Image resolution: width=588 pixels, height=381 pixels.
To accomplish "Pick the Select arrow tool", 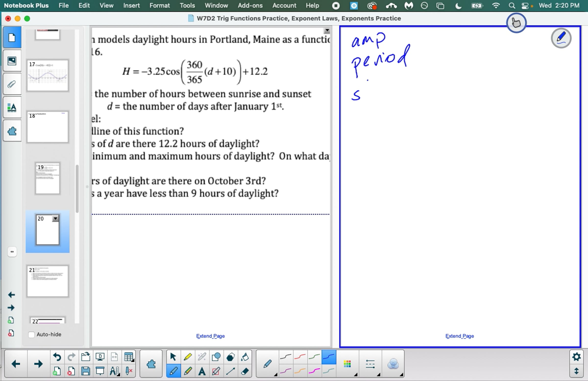I will [x=173, y=357].
